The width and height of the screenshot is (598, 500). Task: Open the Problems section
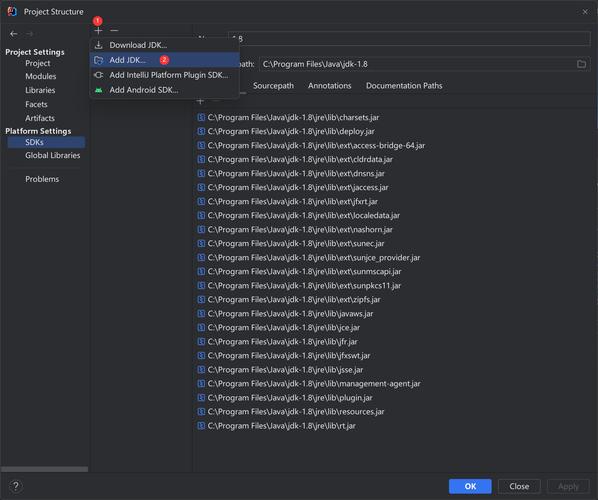tap(42, 179)
